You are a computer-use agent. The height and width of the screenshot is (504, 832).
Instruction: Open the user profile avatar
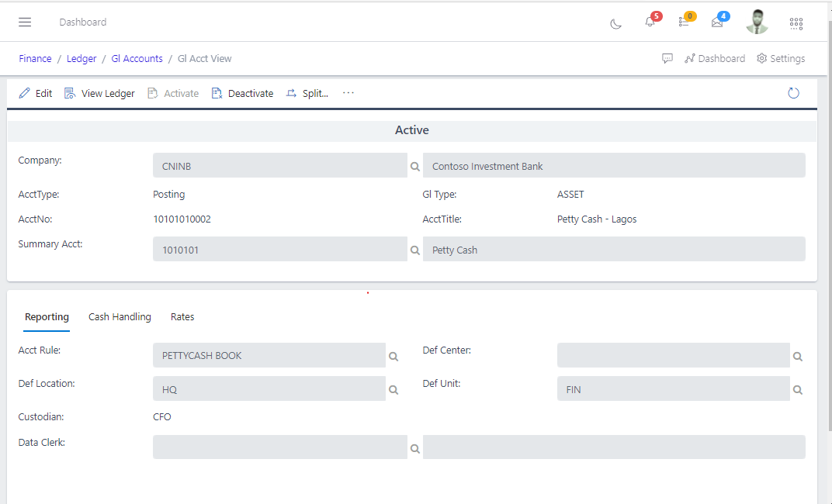click(757, 22)
